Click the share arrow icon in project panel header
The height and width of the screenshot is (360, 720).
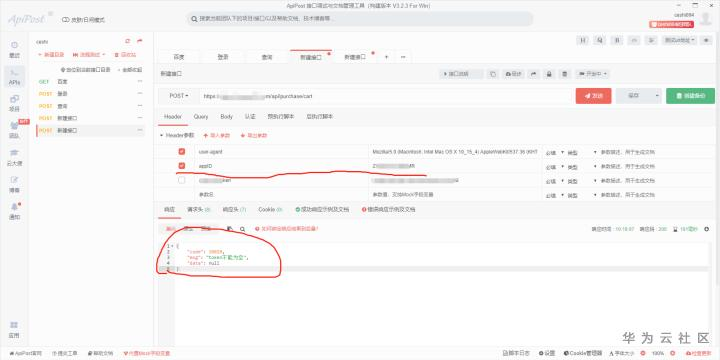coord(140,41)
